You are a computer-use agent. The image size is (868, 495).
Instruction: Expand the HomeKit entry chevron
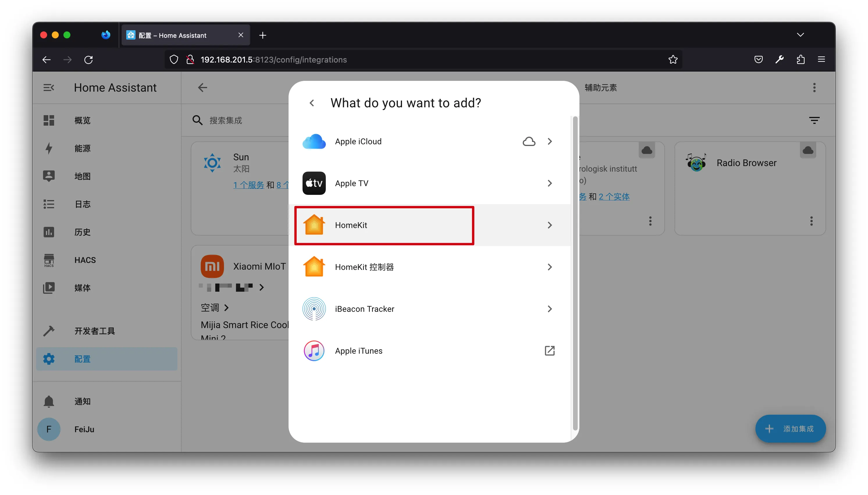(x=549, y=225)
